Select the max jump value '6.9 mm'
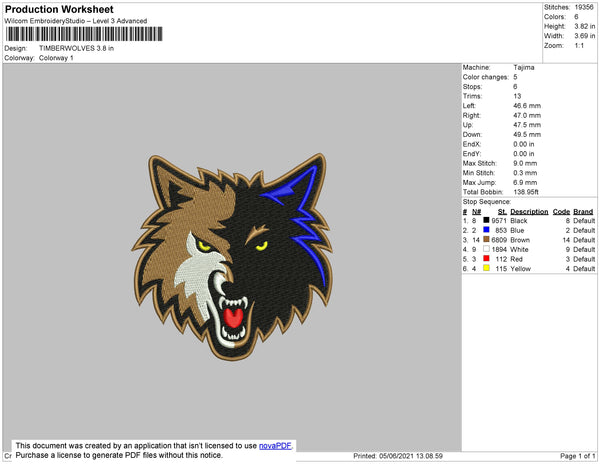Viewport: 600px width, 464px height. [x=525, y=182]
